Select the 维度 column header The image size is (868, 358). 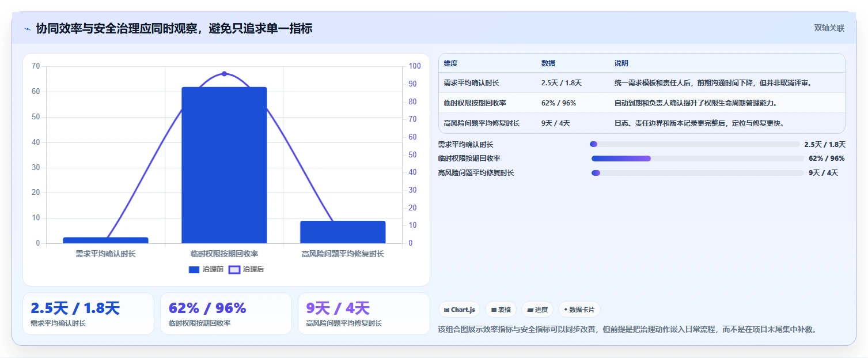click(450, 63)
